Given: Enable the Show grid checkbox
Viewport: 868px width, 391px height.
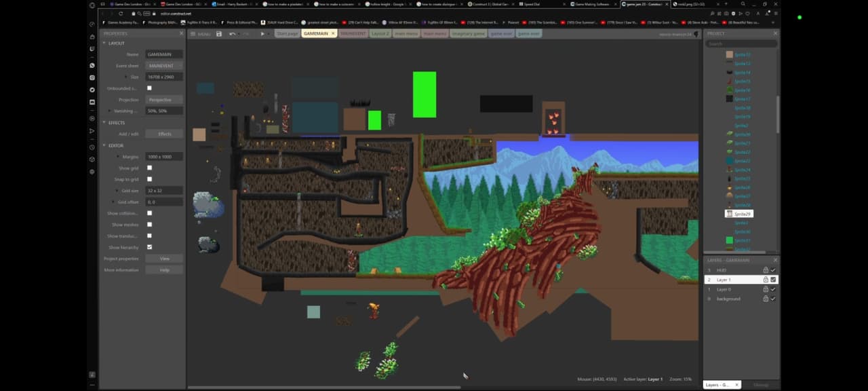Looking at the screenshot, I should 149,168.
